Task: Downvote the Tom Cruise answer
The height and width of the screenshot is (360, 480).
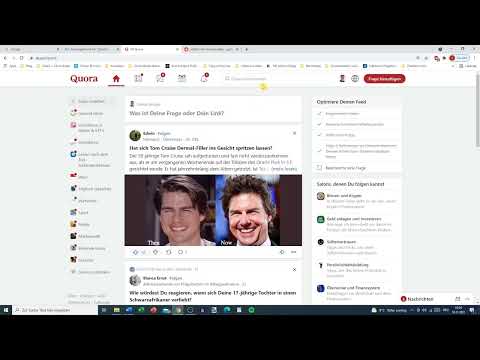Action: [x=155, y=252]
